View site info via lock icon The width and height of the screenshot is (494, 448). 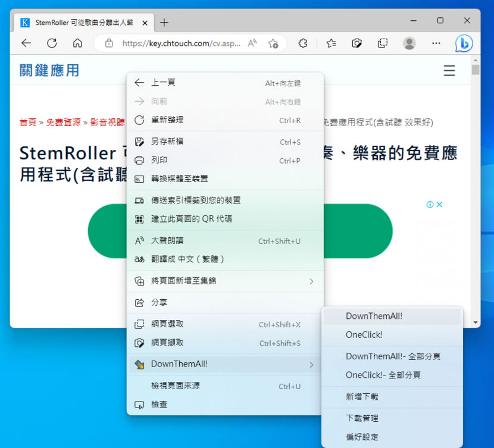(x=109, y=43)
